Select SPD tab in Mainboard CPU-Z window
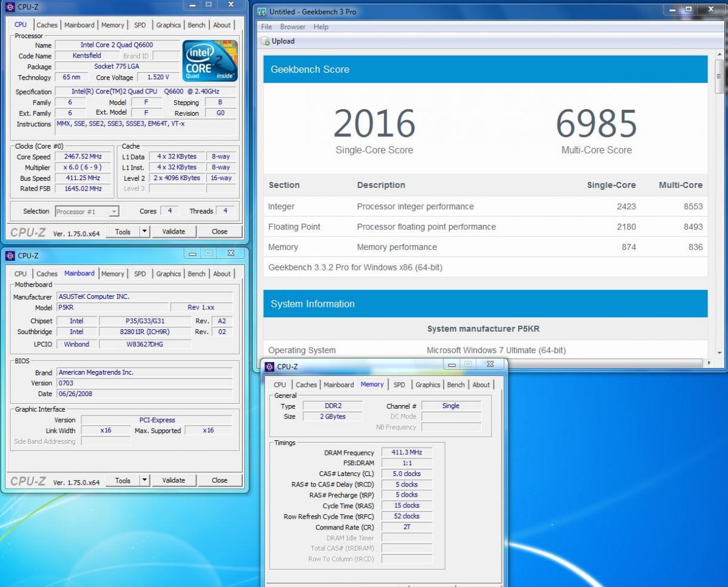 point(140,273)
